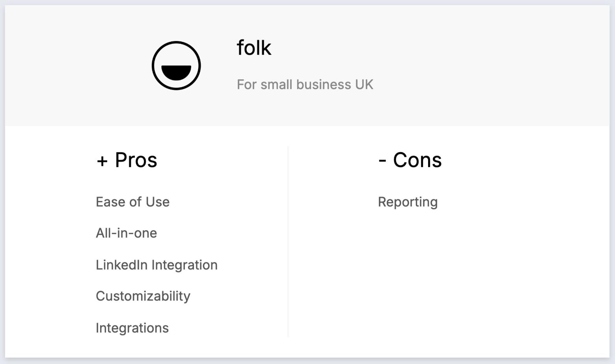Click the word Integration after LinkedIn

184,265
